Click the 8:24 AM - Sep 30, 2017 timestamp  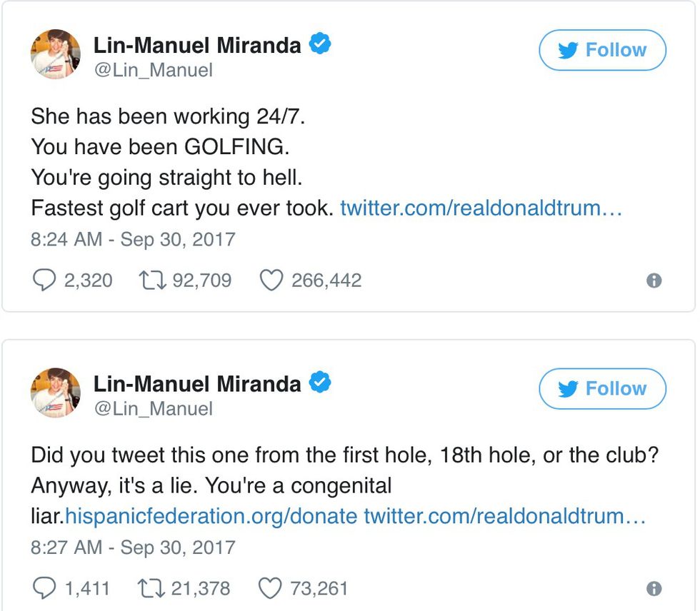133,238
